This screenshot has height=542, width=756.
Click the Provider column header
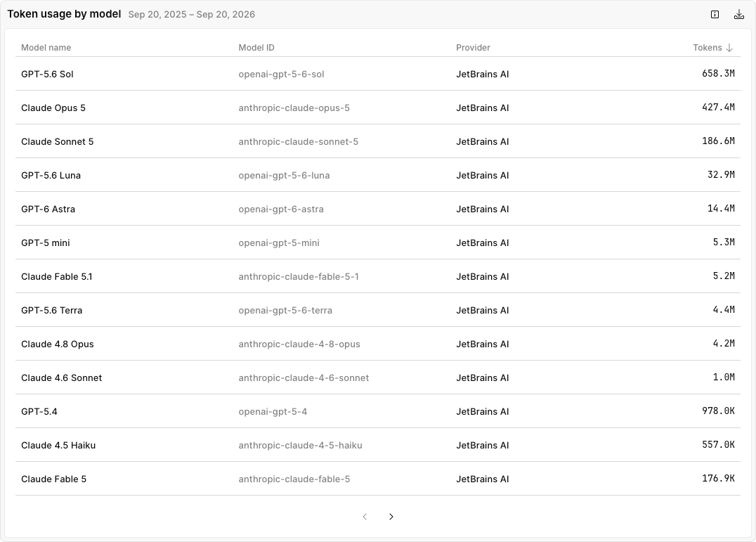(473, 48)
